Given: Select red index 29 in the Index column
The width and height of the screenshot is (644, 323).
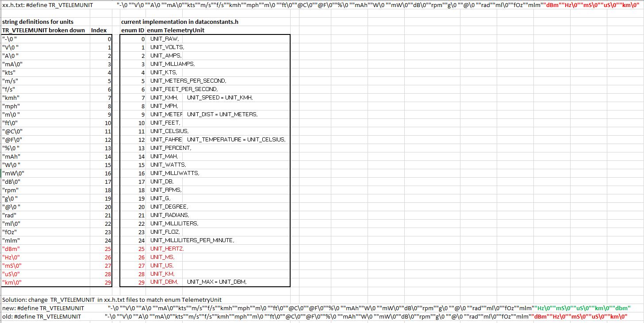Looking at the screenshot, I should (108, 282).
